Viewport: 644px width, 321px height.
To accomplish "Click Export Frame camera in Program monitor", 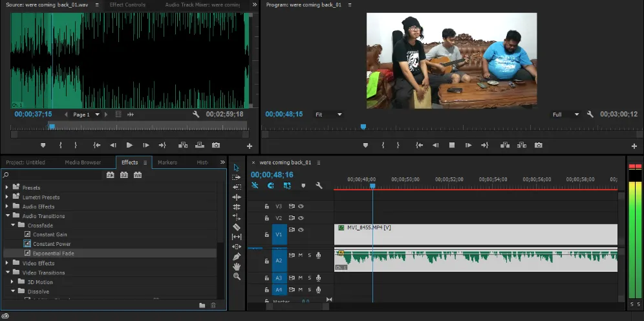I will point(538,145).
